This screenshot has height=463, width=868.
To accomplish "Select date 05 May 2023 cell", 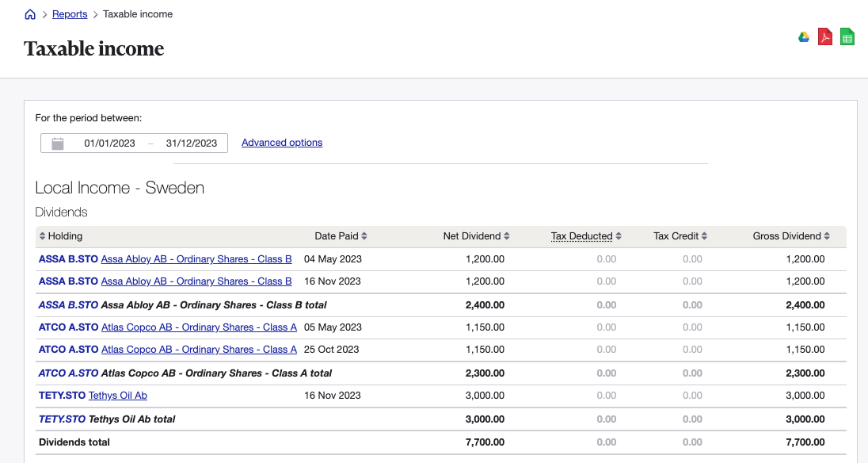I will tap(333, 327).
